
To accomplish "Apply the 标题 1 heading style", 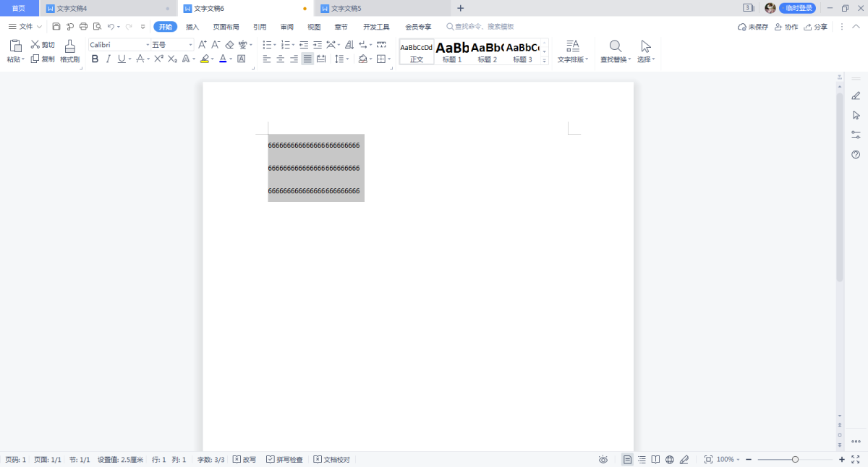I will (452, 51).
